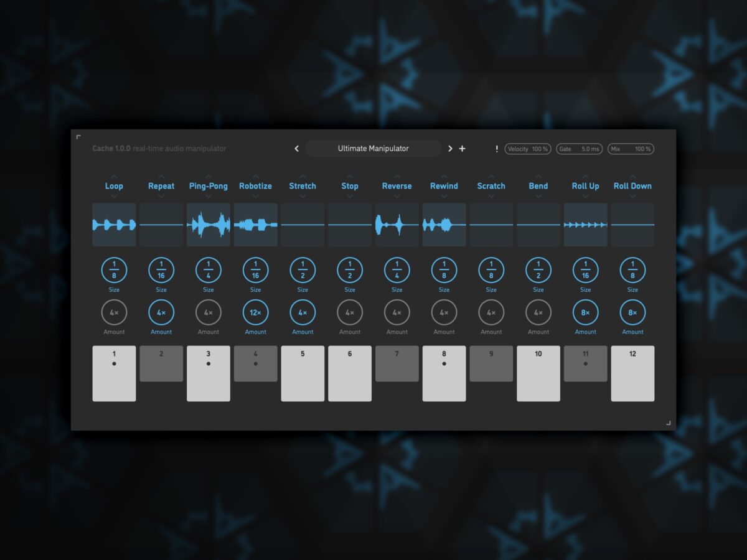Click the top-left corner handle icon
Screen dimensions: 747x560
[78, 137]
